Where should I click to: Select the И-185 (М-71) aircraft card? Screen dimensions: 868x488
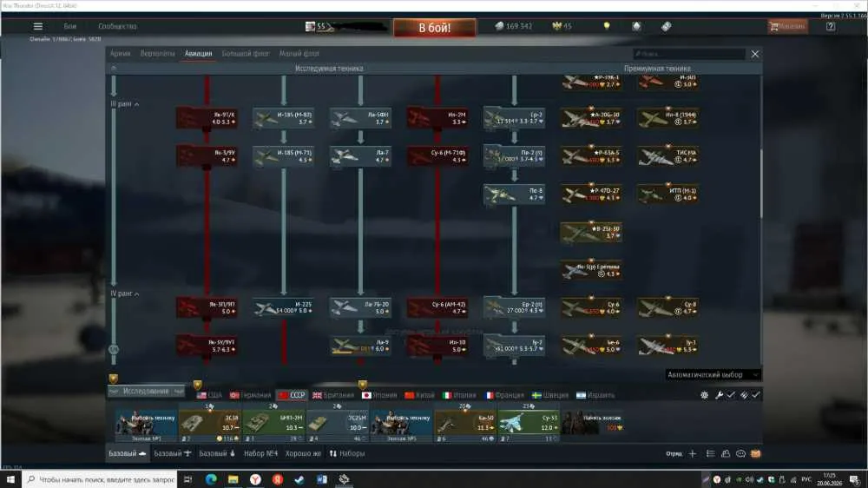click(x=284, y=156)
